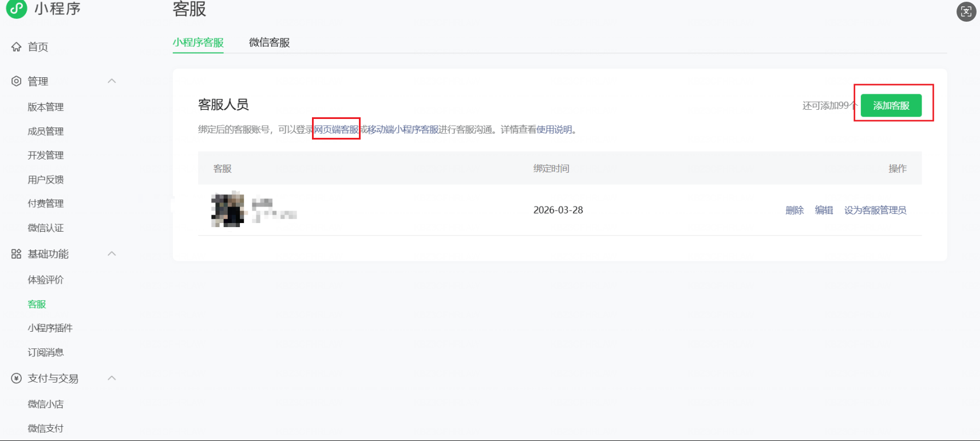Switch to the 小程序客服 tab
Viewport: 980px width, 441px height.
click(198, 43)
